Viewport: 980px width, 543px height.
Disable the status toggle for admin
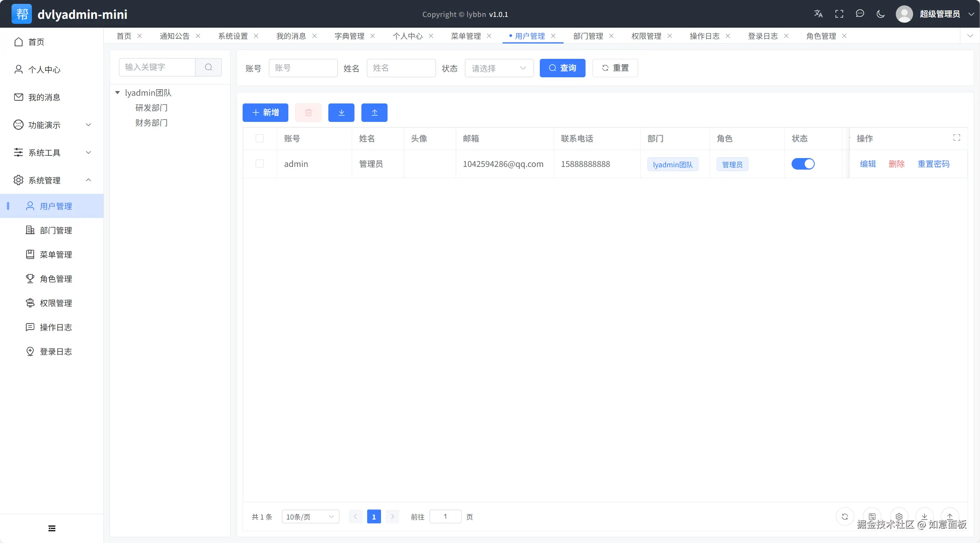pyautogui.click(x=804, y=164)
